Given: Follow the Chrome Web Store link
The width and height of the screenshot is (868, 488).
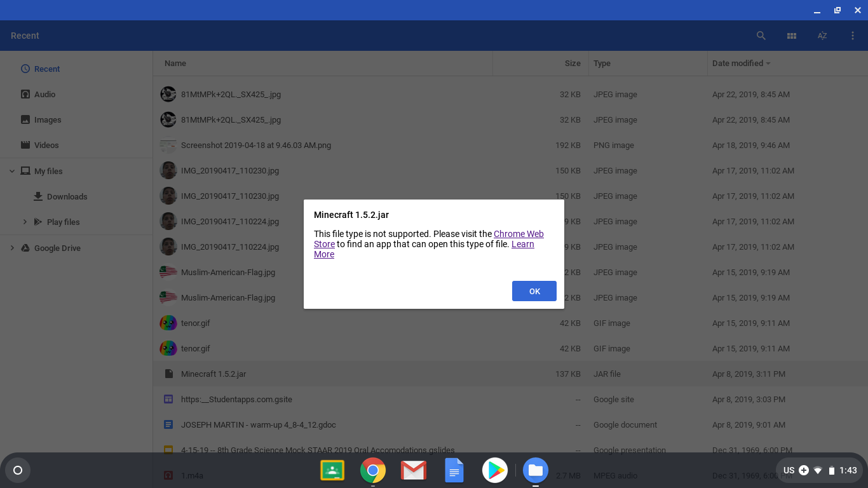Looking at the screenshot, I should click(x=519, y=234).
